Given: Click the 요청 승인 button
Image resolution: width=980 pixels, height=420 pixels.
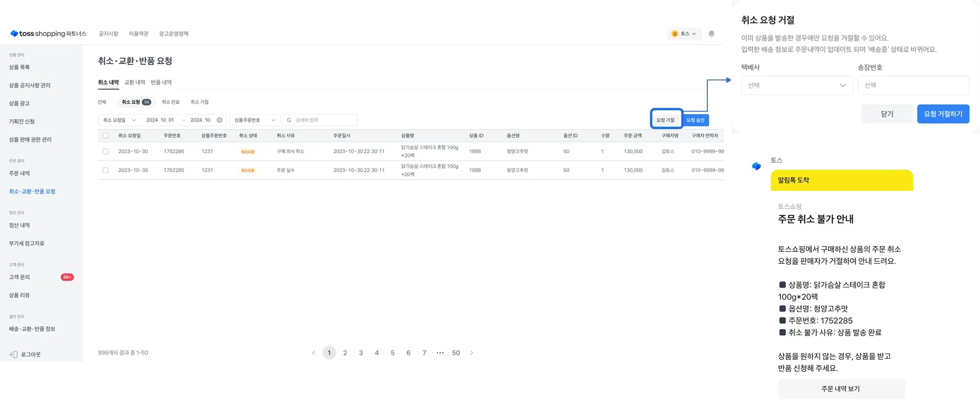Looking at the screenshot, I should pos(695,120).
